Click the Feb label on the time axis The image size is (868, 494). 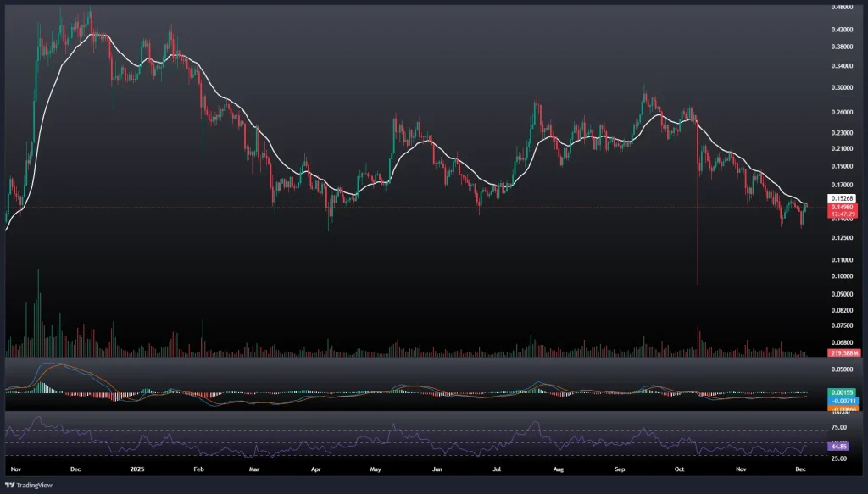pos(198,468)
